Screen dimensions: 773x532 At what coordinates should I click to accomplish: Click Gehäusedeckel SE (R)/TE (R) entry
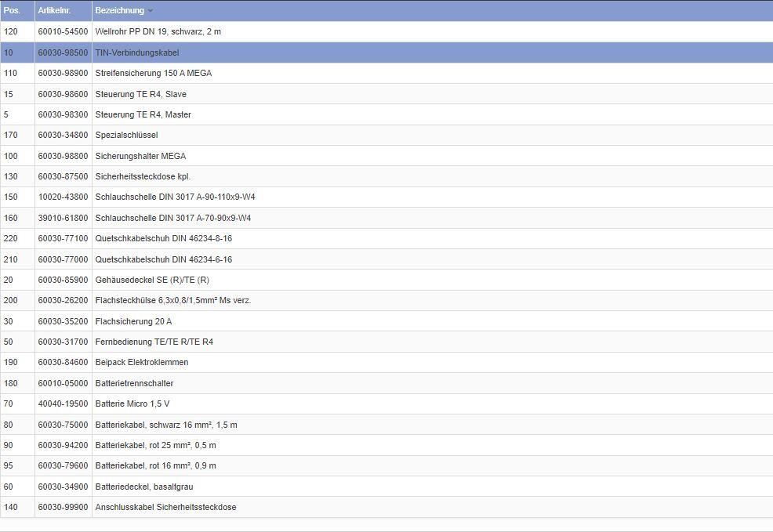pyautogui.click(x=152, y=280)
